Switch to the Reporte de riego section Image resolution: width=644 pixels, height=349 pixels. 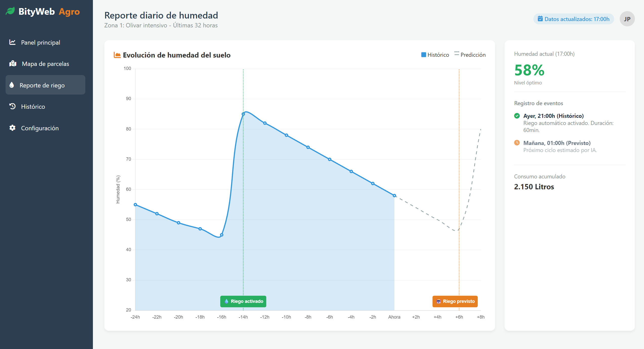tap(42, 85)
